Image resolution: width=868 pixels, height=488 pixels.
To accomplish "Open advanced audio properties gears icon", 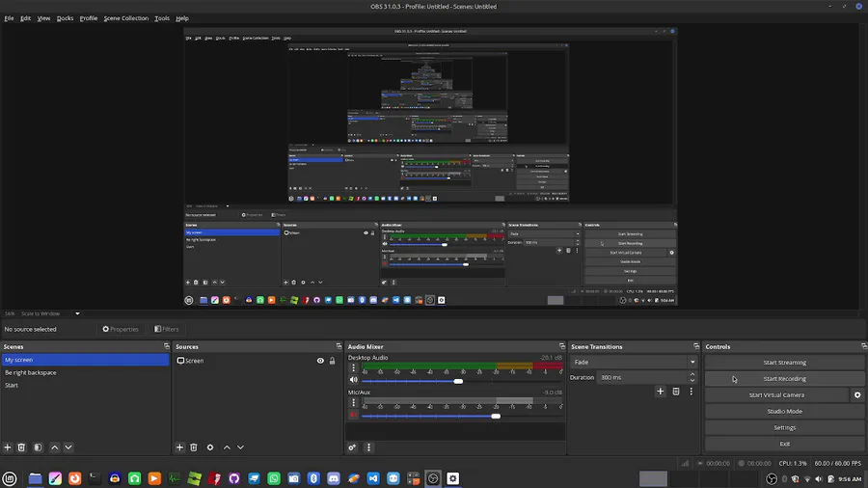I will [x=352, y=447].
